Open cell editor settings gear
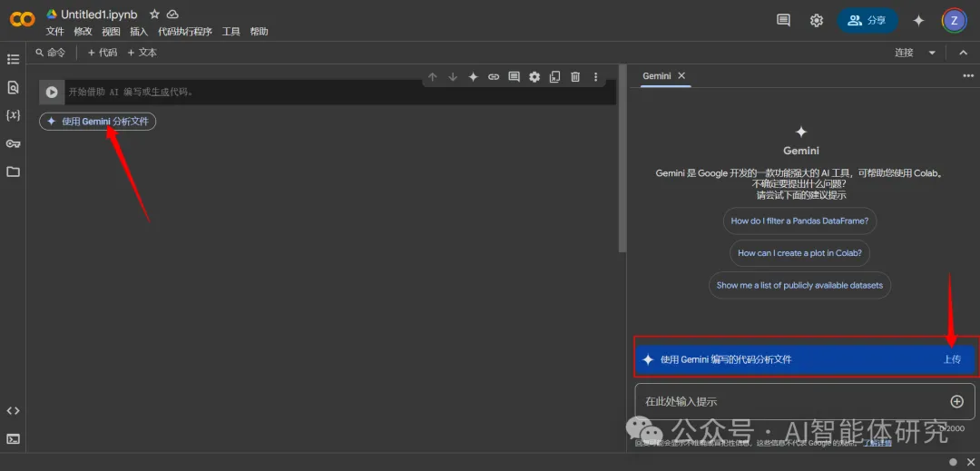This screenshot has width=980, height=471. point(534,77)
